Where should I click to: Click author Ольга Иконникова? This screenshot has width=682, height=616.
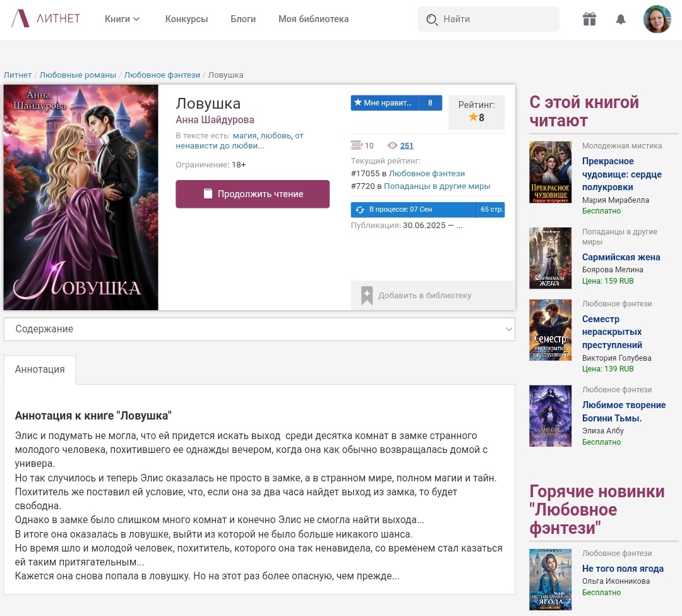coord(616,581)
